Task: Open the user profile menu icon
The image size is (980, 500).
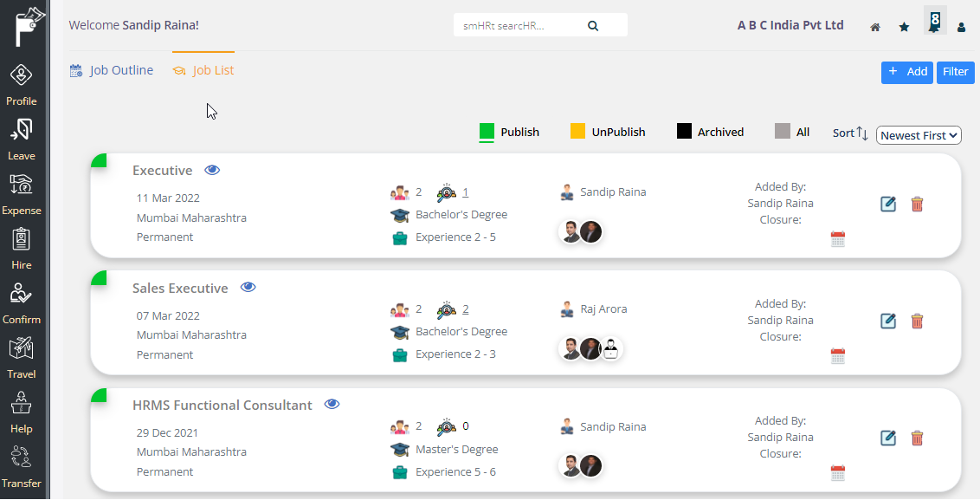Action: tap(961, 27)
